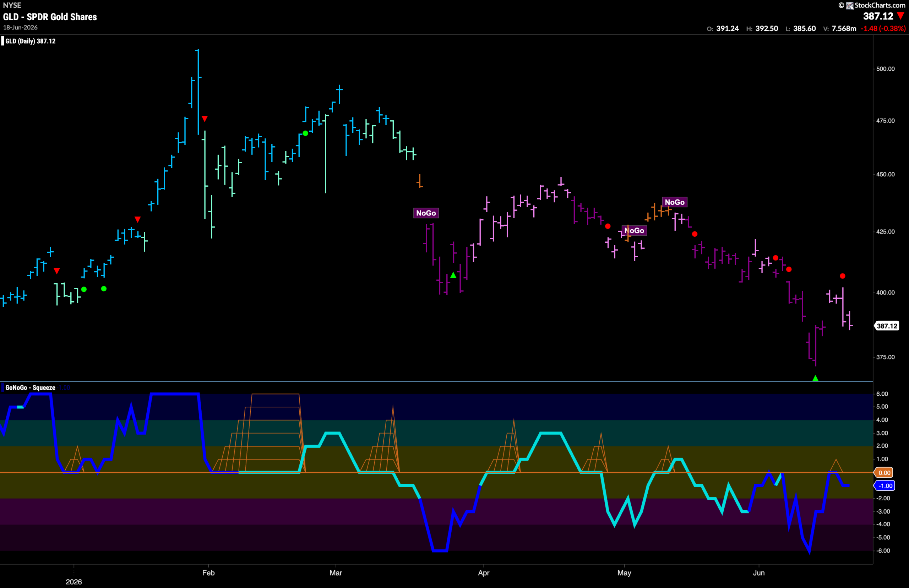Click the StockCharts.com logo icon
The height and width of the screenshot is (588, 909).
point(850,5)
